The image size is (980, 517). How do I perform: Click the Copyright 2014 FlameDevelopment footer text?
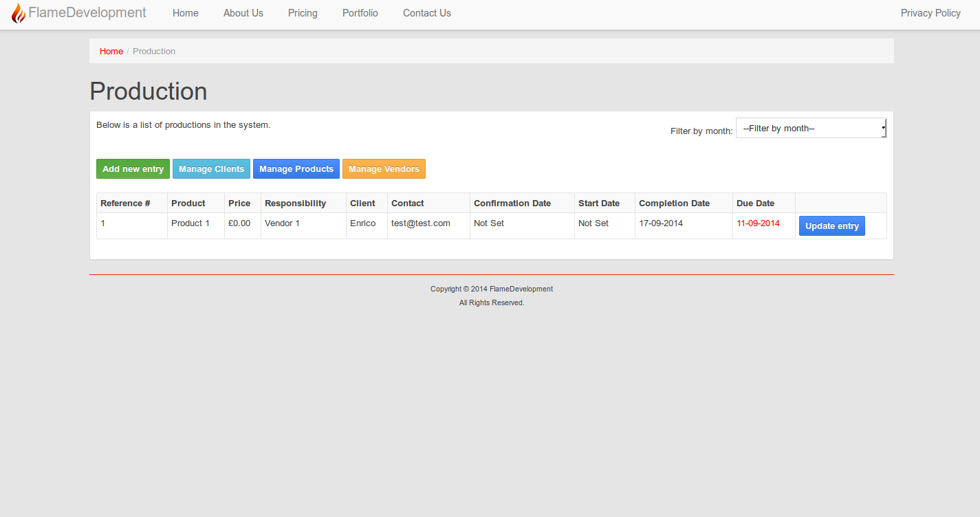(492, 289)
